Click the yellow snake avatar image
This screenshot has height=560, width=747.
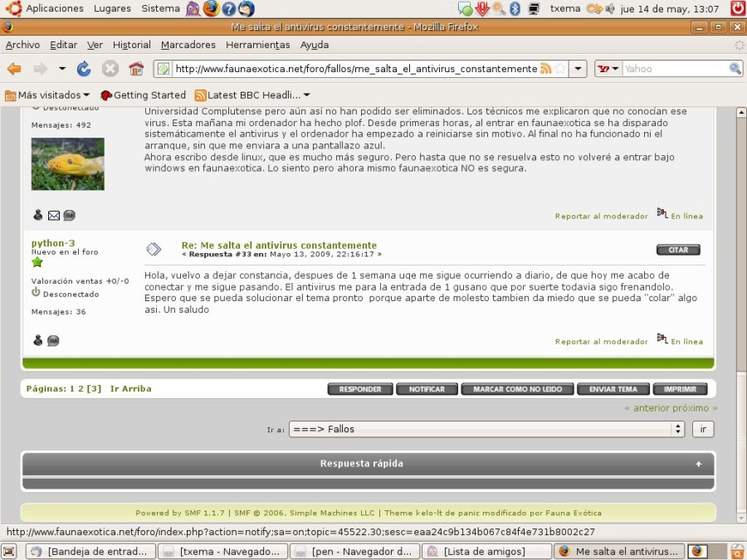pyautogui.click(x=67, y=164)
